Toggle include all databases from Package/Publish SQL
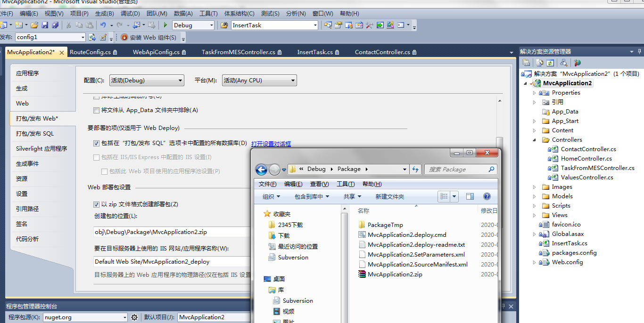This screenshot has height=323, width=644. point(97,143)
